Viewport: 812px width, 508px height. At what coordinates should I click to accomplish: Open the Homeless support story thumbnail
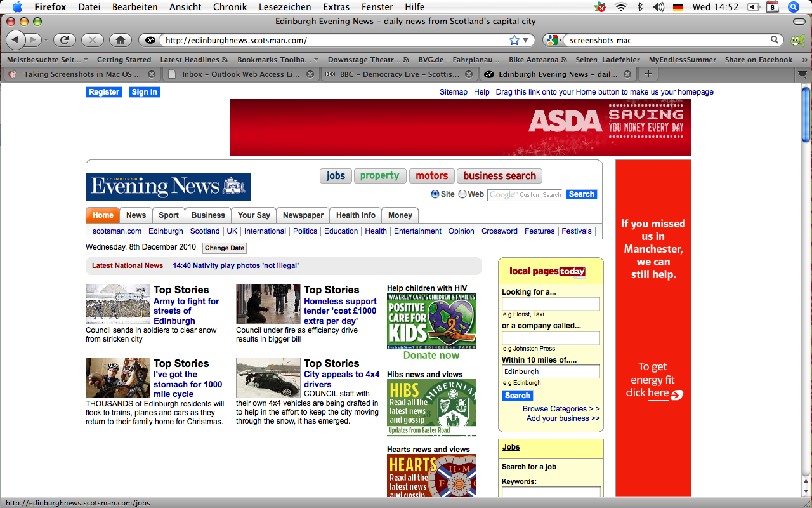click(x=268, y=304)
